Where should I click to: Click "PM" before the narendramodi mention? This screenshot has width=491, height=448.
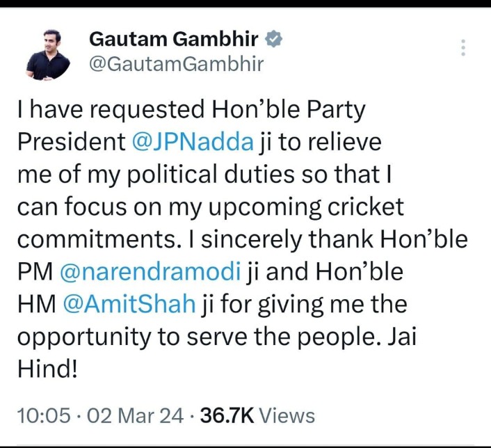pos(35,271)
